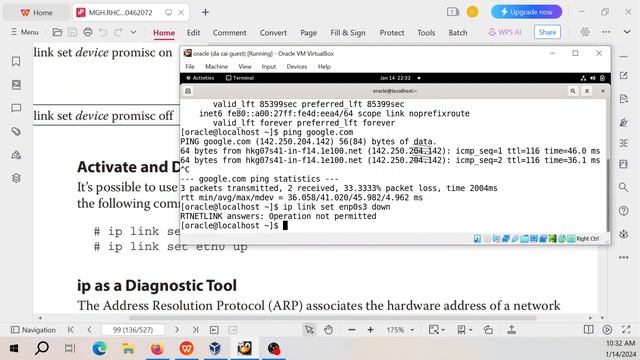This screenshot has height=360, width=640.
Task: Click the Redo arrow icon
Action: click(118, 32)
